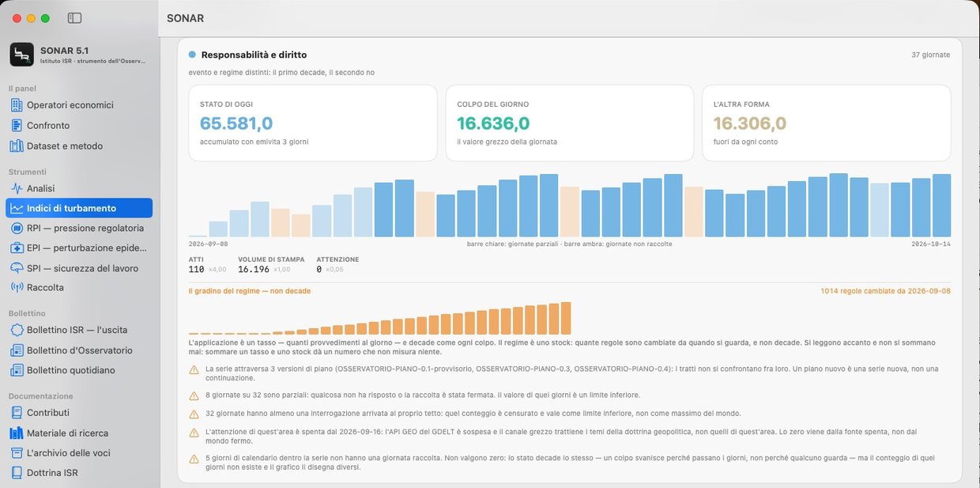
Task: Select the COLPO DEL GIORNO card
Action: (570, 123)
